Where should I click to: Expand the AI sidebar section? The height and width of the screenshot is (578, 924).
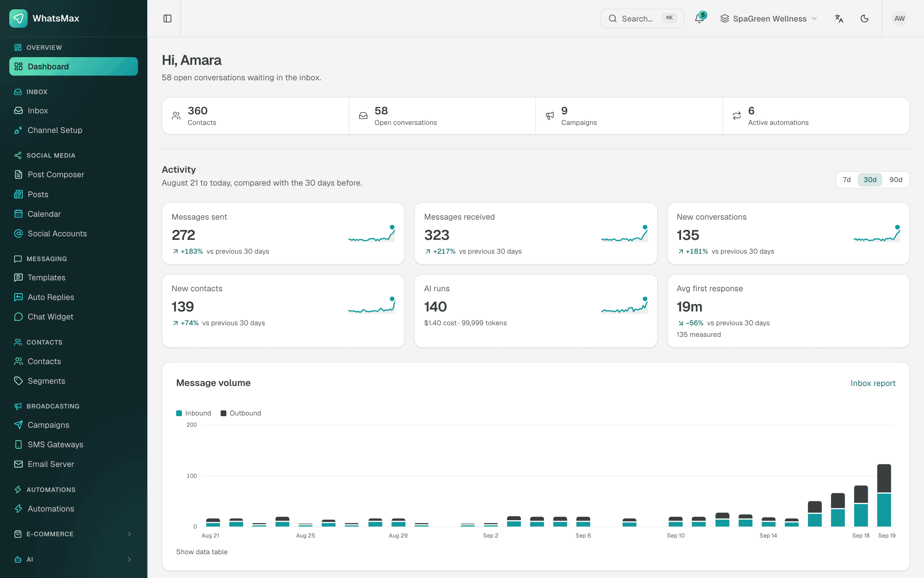pyautogui.click(x=73, y=559)
